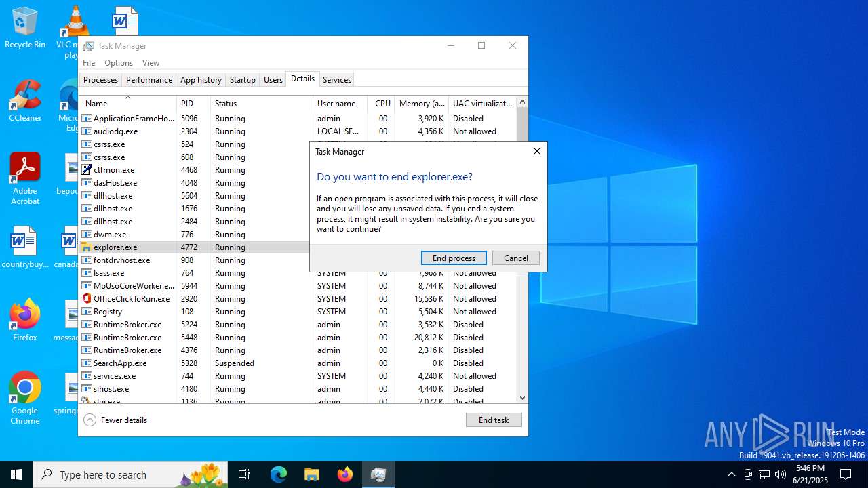
Task: Open Adobe Acrobat desktop shortcut
Action: (25, 178)
